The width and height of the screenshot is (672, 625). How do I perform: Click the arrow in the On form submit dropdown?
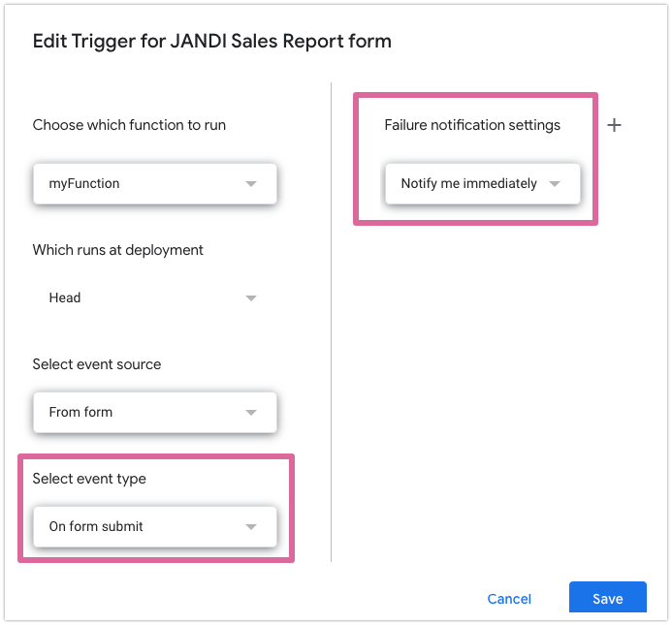tap(251, 526)
